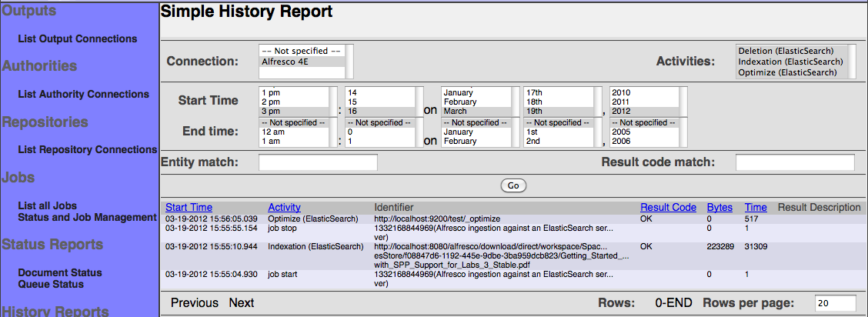Click the Result code match input field

coord(795,162)
